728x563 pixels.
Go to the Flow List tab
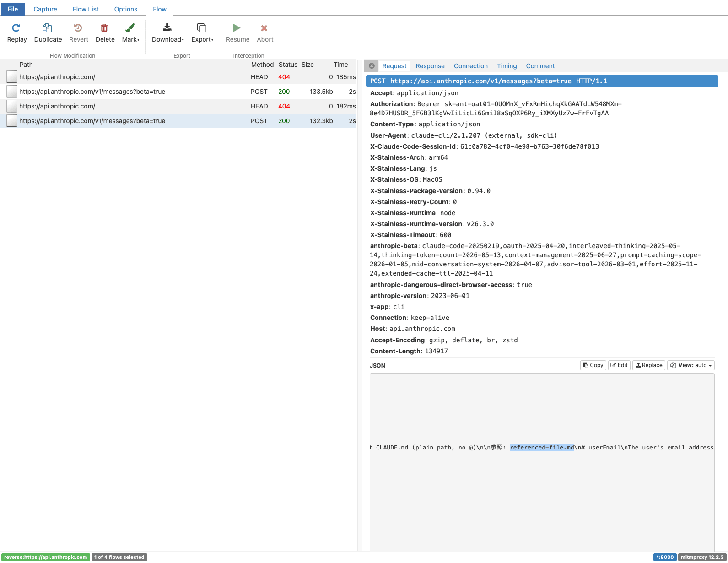pos(86,9)
